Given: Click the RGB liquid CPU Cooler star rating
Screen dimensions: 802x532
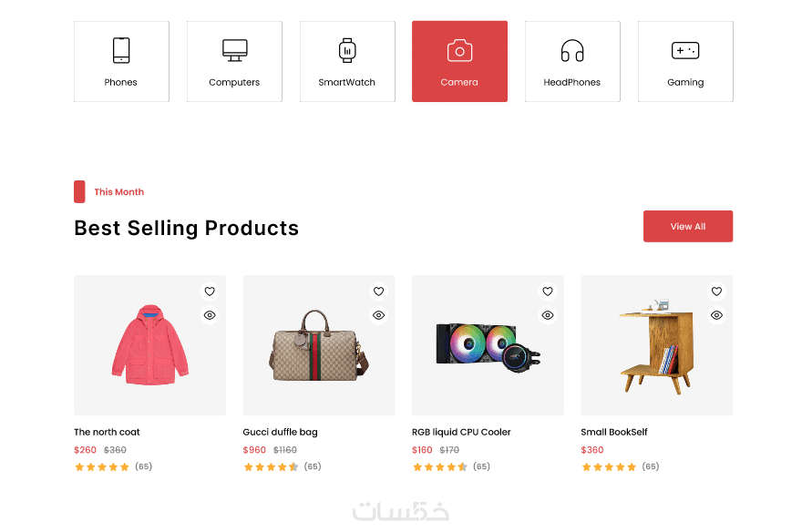Looking at the screenshot, I should point(440,467).
